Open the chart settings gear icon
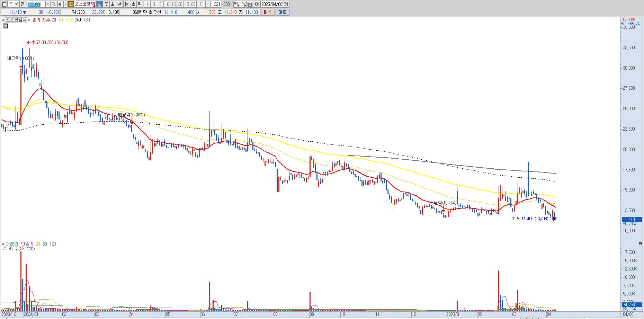The image size is (644, 319). coord(256,4)
